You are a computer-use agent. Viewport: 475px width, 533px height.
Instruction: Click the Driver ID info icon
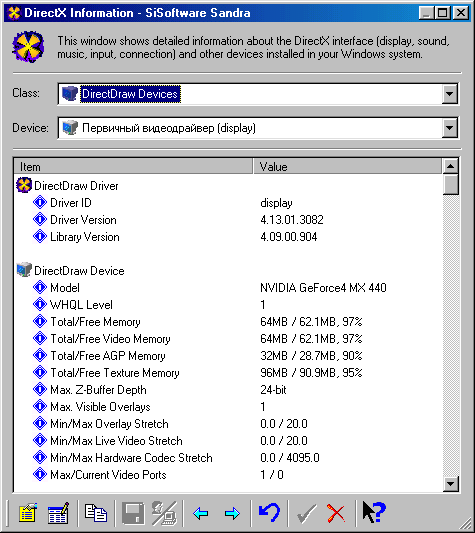coord(40,202)
